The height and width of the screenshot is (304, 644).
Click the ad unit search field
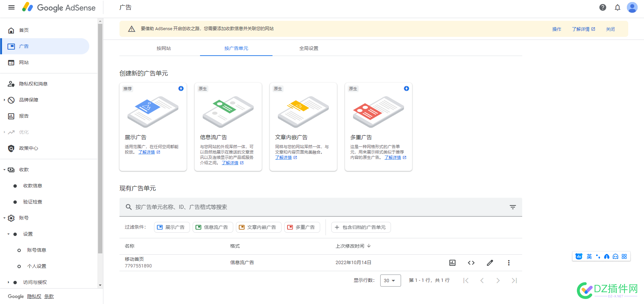tap(320, 207)
